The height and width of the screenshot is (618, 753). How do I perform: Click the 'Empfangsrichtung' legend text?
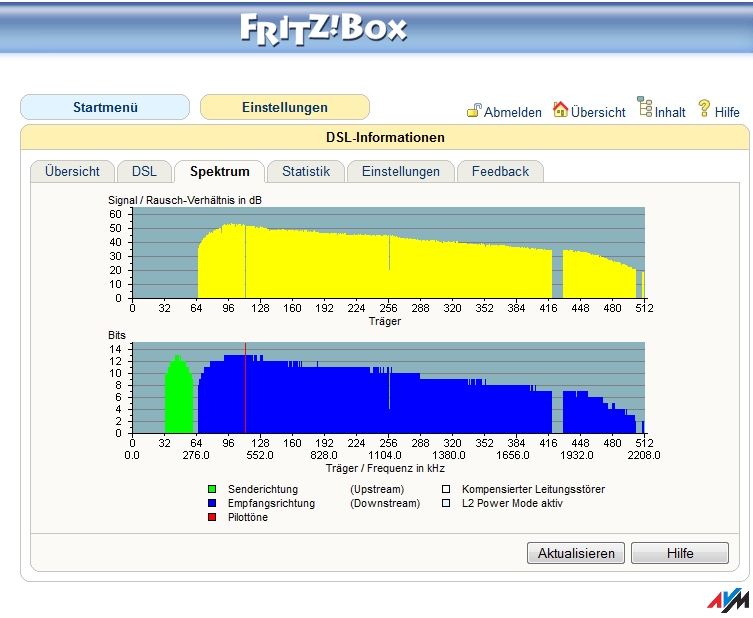pyautogui.click(x=271, y=503)
